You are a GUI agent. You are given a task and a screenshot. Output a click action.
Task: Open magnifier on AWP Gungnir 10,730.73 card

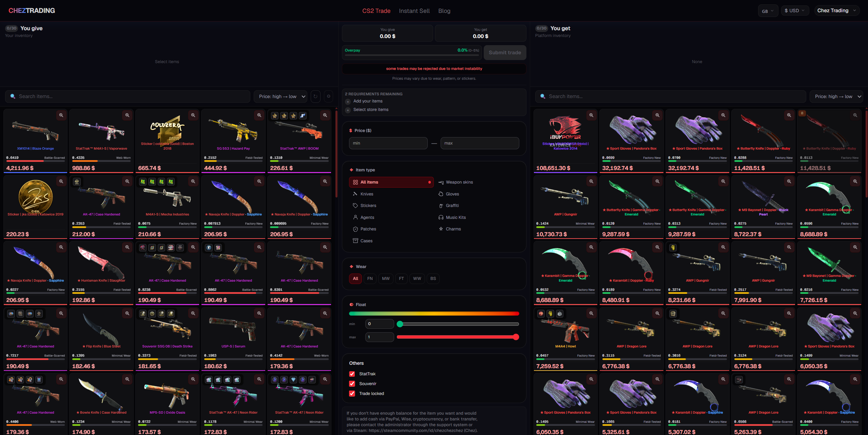[x=591, y=182]
